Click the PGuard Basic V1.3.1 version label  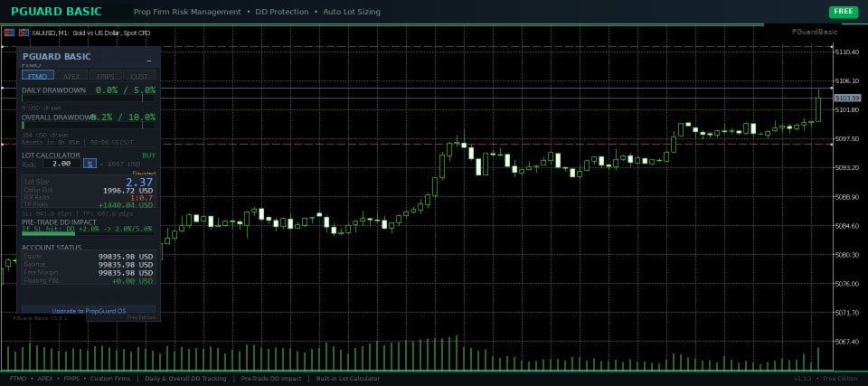tap(40, 318)
